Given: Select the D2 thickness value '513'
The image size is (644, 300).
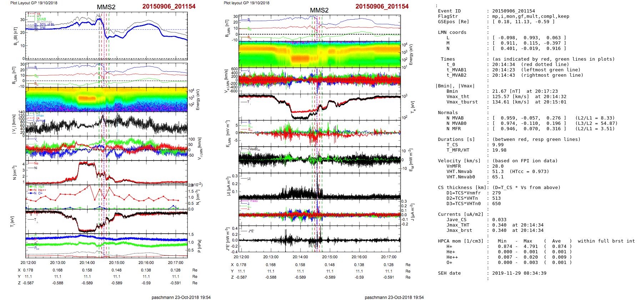Looking at the screenshot, I should pyautogui.click(x=496, y=198).
